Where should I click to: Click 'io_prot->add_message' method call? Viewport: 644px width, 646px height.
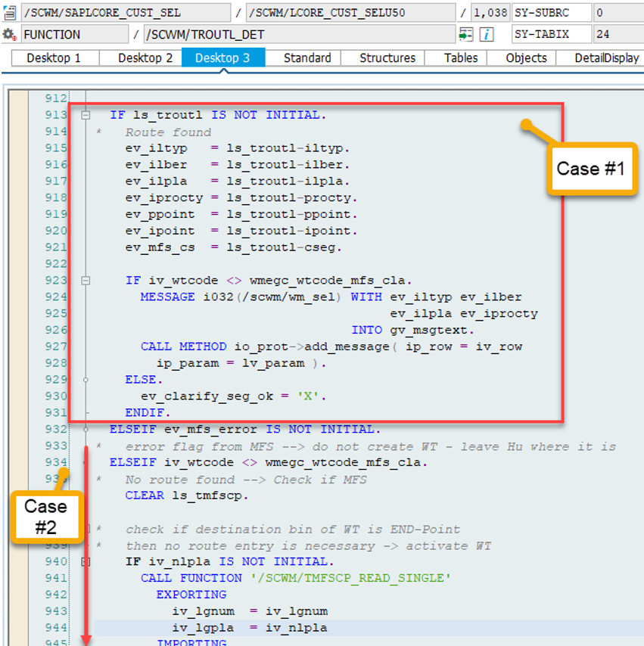[x=312, y=346]
